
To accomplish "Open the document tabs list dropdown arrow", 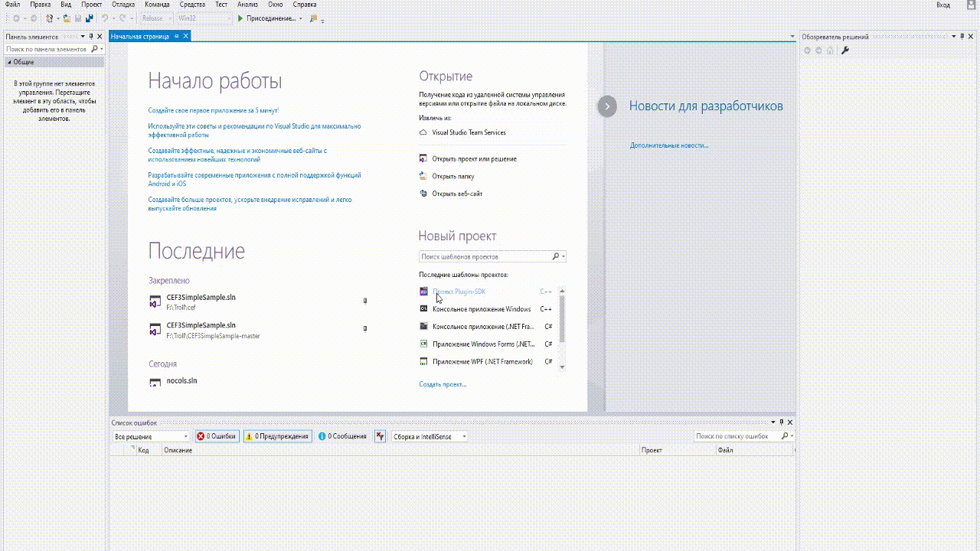I will (792, 36).
